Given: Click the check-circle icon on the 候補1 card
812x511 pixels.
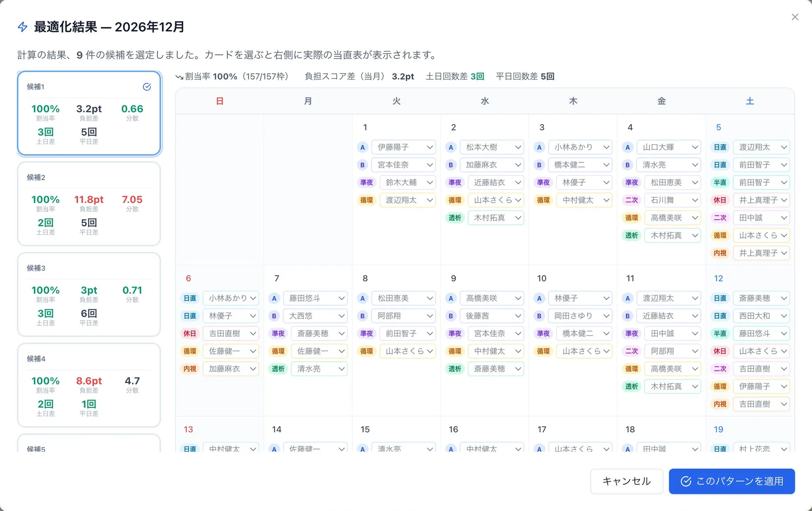Looking at the screenshot, I should tap(147, 87).
